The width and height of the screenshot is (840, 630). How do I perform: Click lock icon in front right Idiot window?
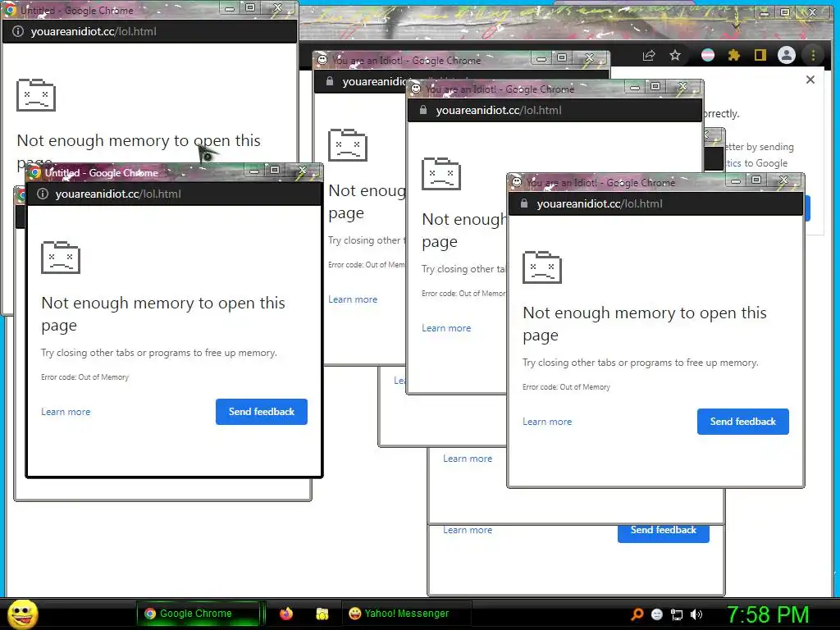tap(524, 203)
